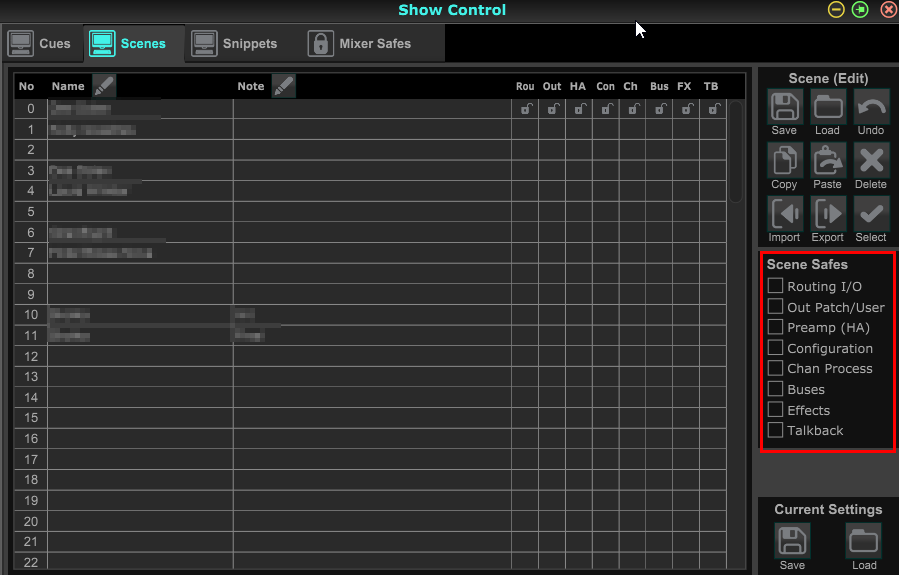The height and width of the screenshot is (575, 899).
Task: Enable the Routing I/O scene safe
Action: point(775,285)
